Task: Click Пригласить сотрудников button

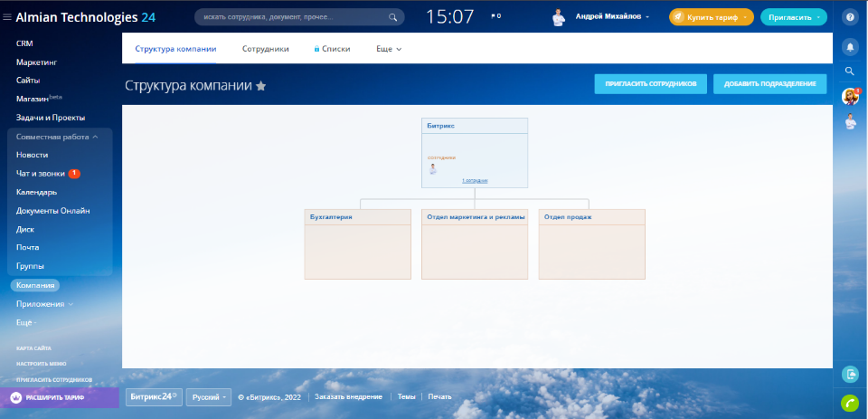Action: pos(650,83)
